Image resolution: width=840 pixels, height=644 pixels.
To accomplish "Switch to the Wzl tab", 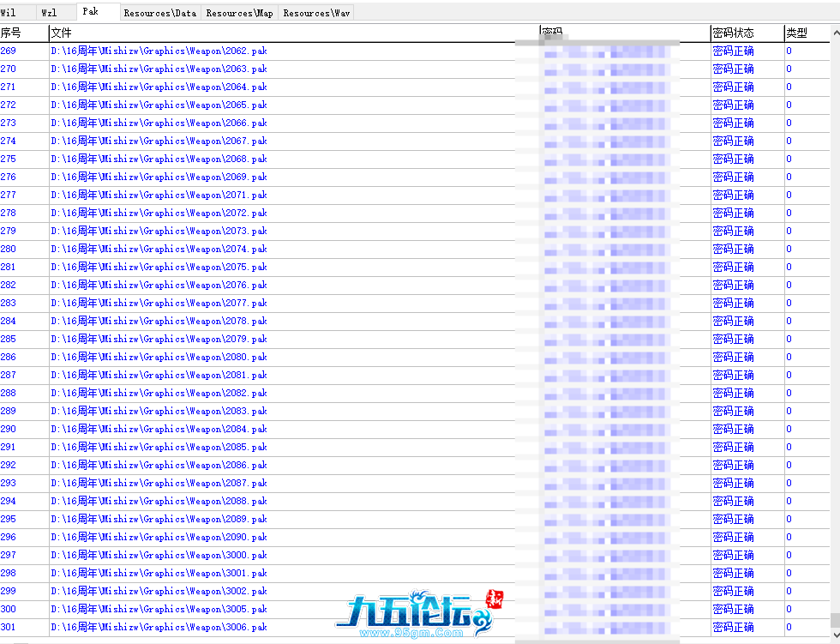I will click(x=57, y=13).
